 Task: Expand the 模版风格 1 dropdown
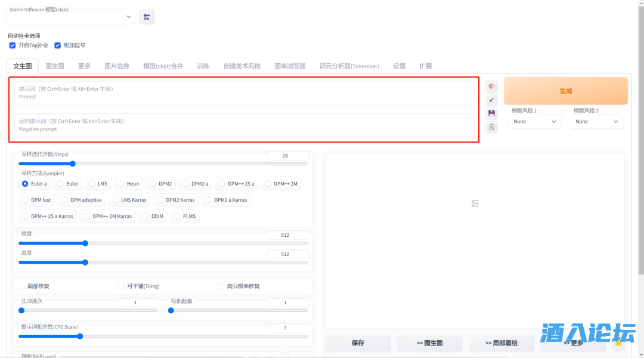535,122
